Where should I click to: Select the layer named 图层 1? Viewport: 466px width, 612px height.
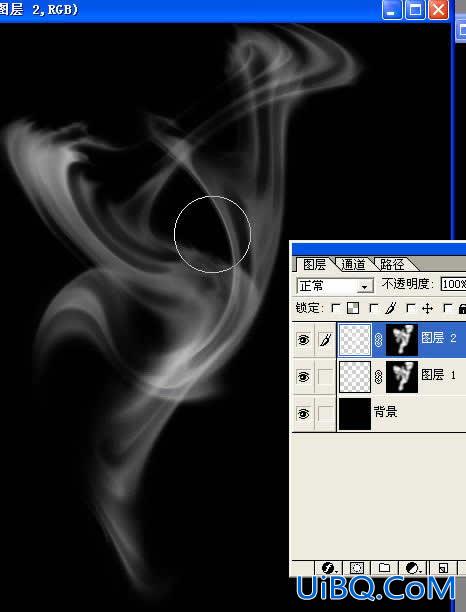tap(439, 375)
